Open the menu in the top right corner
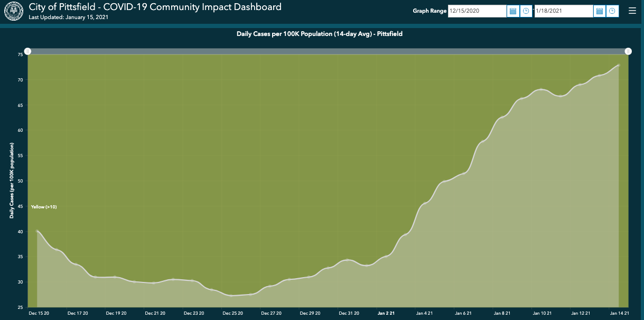The height and width of the screenshot is (320, 644). pos(632,10)
